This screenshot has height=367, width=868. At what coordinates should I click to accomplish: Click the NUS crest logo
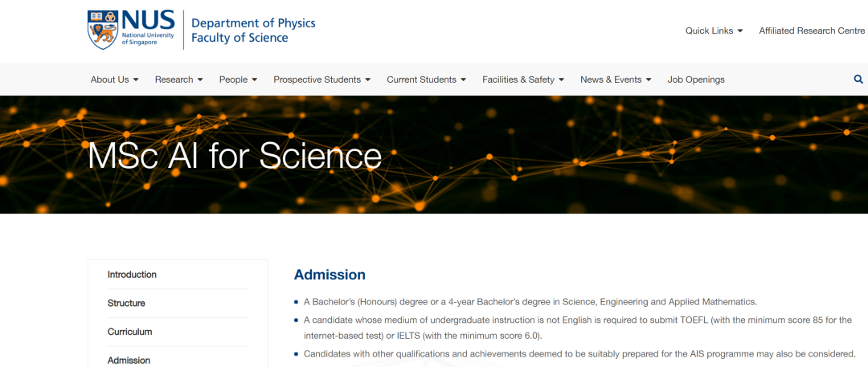(x=102, y=30)
